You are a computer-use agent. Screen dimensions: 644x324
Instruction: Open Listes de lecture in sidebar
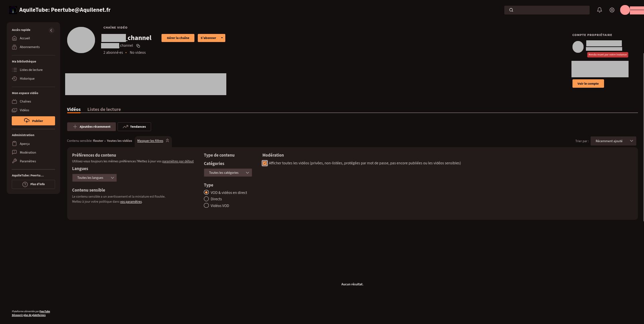(31, 70)
